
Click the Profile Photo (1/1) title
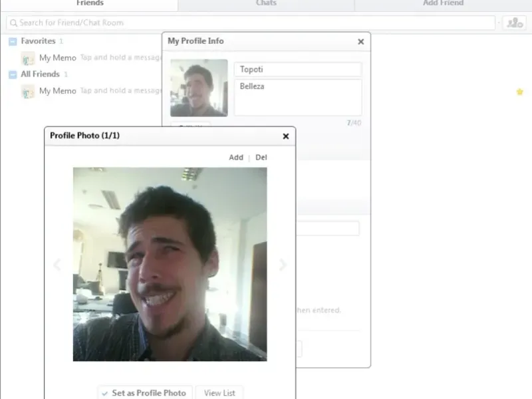click(84, 136)
